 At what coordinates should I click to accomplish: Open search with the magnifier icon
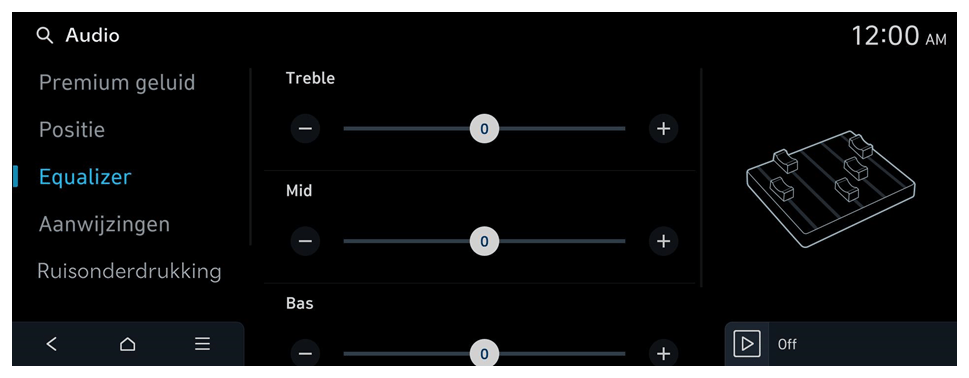[x=44, y=36]
